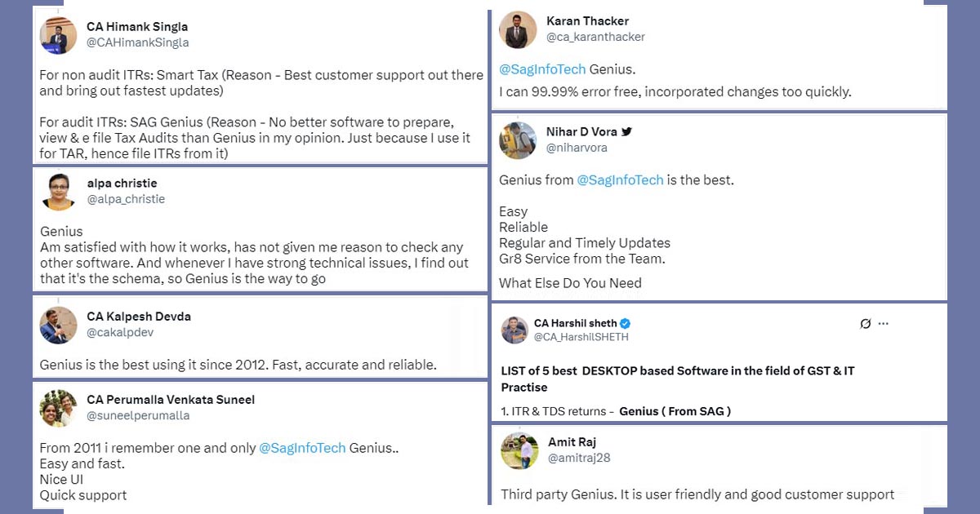Click the circular icon left of the three dots
This screenshot has width=980, height=514.
point(866,324)
